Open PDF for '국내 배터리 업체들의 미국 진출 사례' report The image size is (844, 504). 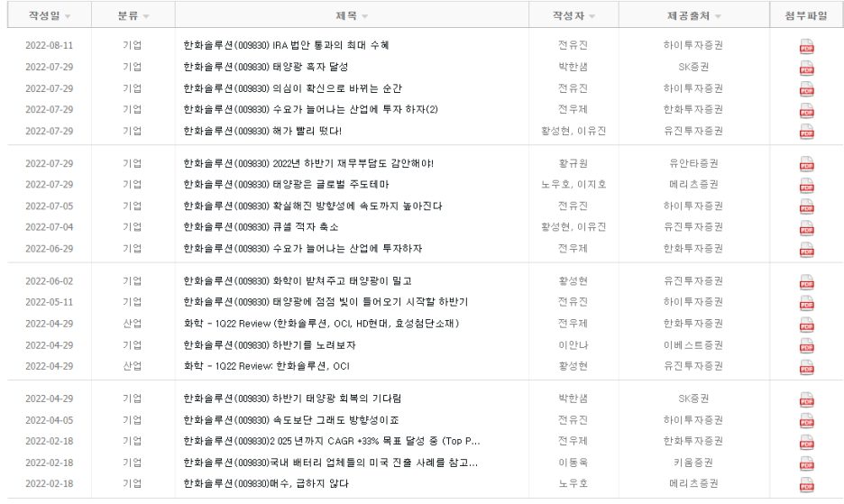click(x=806, y=463)
